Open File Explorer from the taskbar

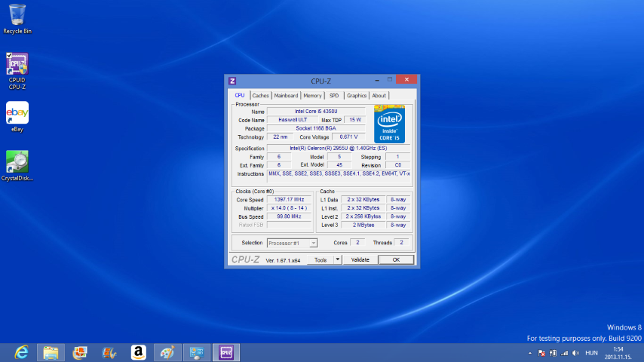(51, 352)
